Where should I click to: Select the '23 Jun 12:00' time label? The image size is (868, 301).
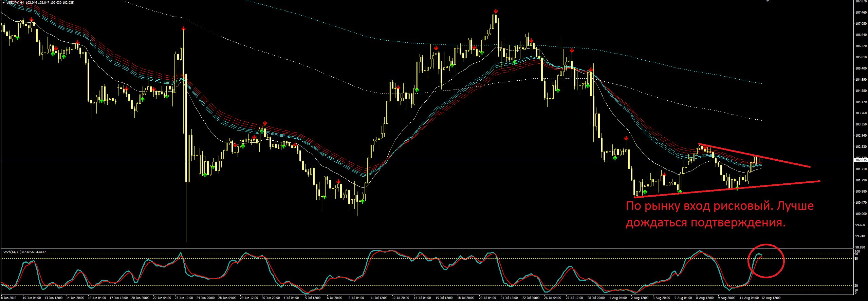coord(184,298)
